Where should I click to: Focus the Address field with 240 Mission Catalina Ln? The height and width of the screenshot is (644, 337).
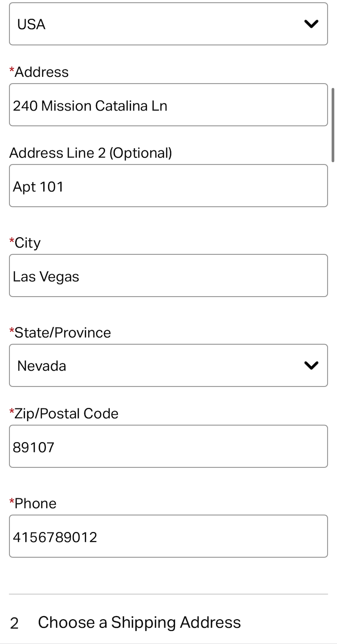point(168,105)
